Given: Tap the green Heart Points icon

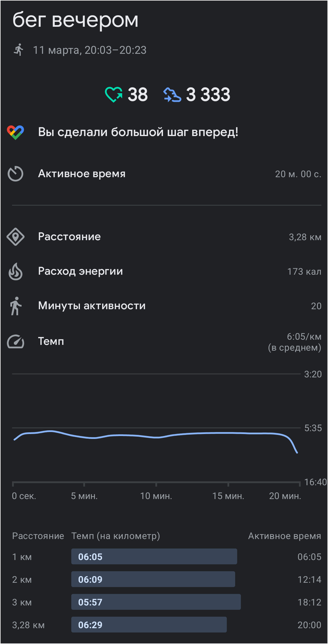Looking at the screenshot, I should [114, 94].
